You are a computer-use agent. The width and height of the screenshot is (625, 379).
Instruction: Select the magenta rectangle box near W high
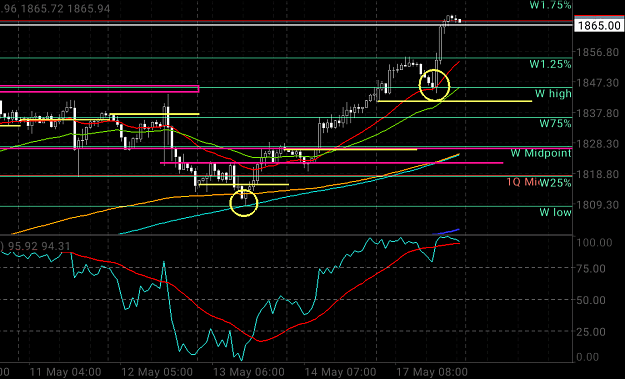click(99, 89)
